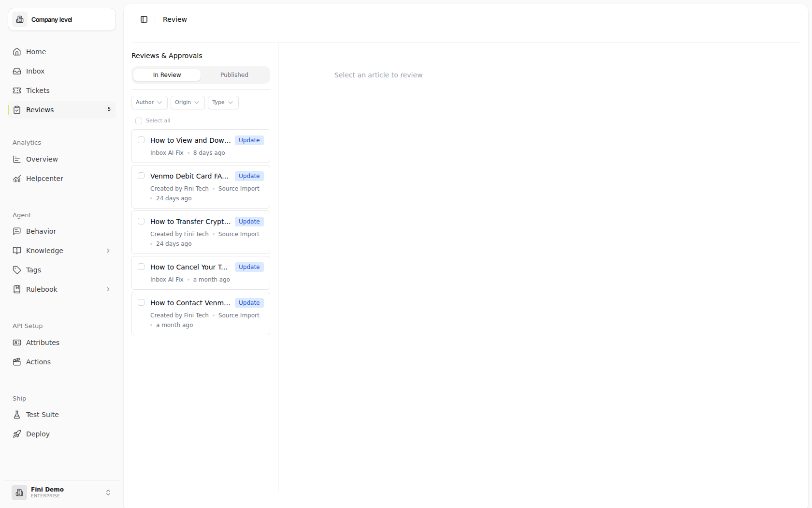The image size is (812, 508).
Task: Click the Behavior message icon
Action: [17, 231]
